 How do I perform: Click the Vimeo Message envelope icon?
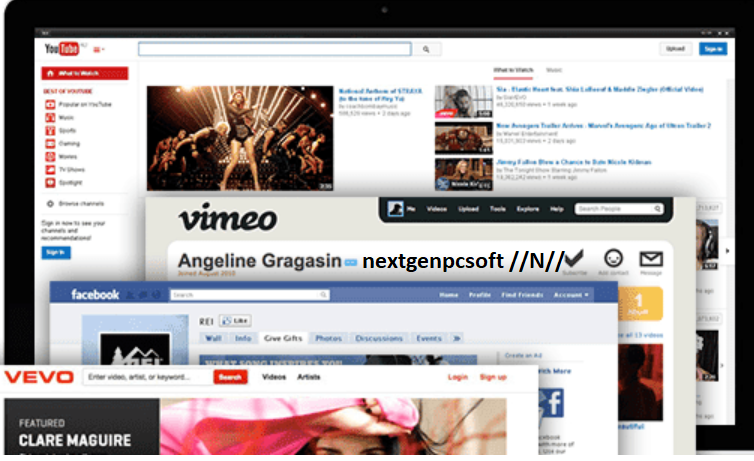(x=651, y=258)
